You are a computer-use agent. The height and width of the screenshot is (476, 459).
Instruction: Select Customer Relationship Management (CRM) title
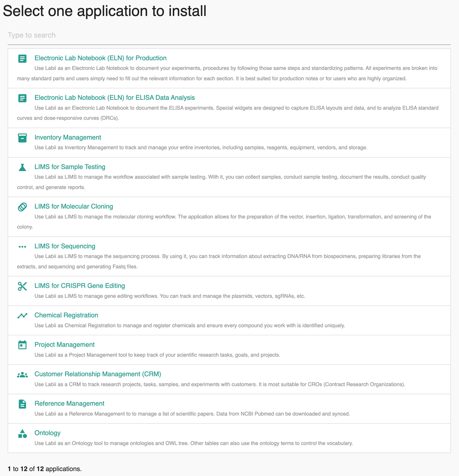pos(98,374)
